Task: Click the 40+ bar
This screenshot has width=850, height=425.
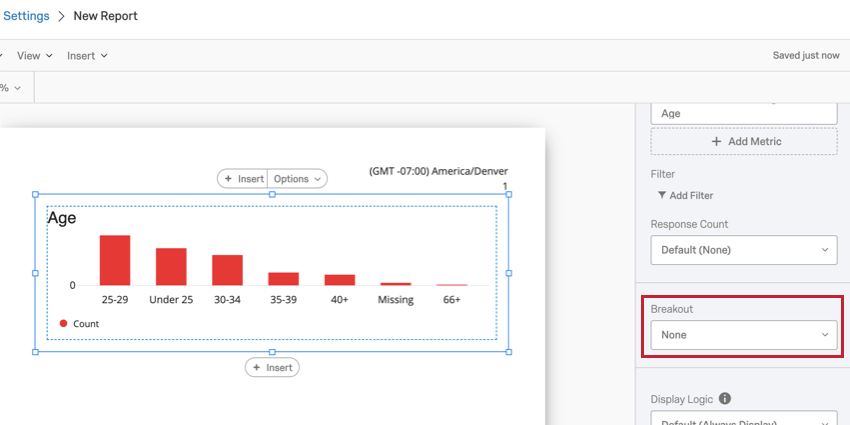Action: coord(340,280)
